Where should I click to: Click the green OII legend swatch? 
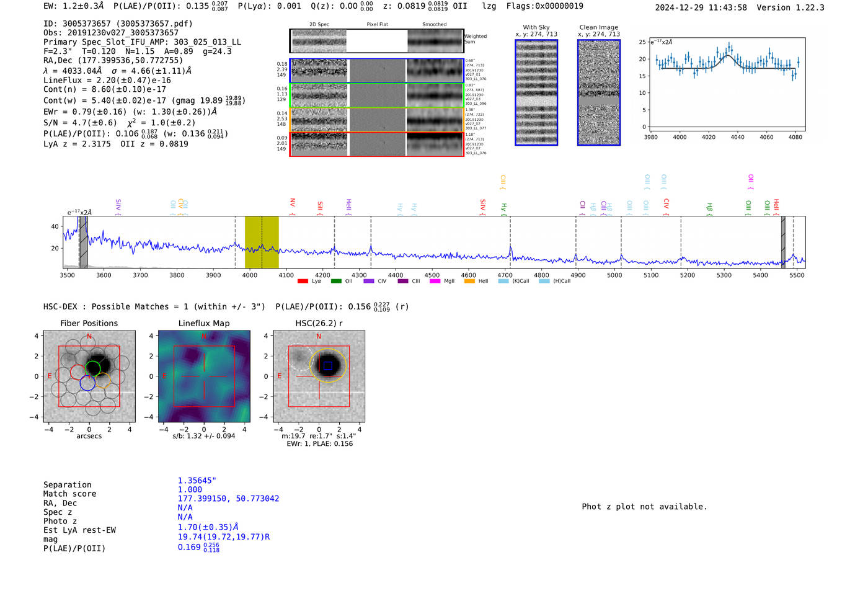336,282
